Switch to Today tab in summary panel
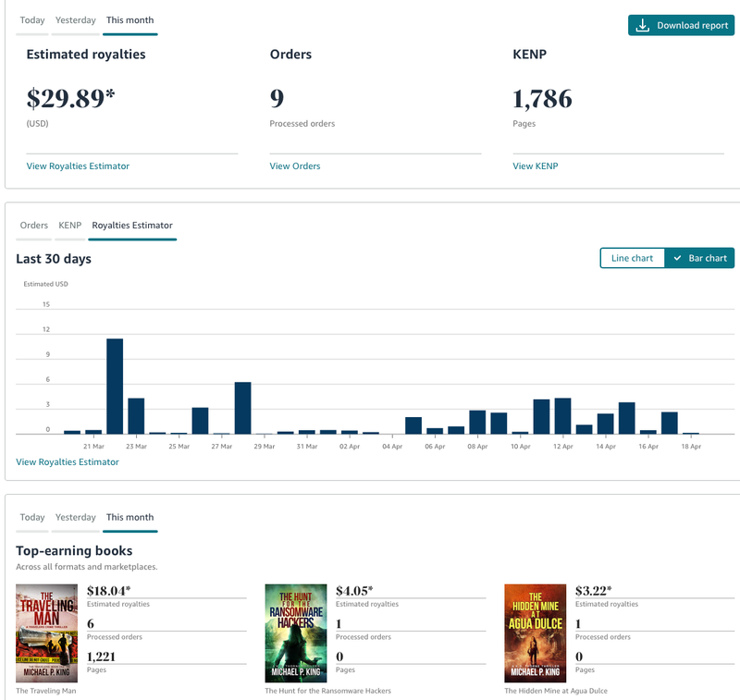740x700 pixels. tap(32, 20)
